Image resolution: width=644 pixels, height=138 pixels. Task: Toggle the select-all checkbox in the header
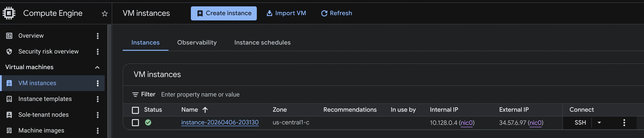pos(135,110)
